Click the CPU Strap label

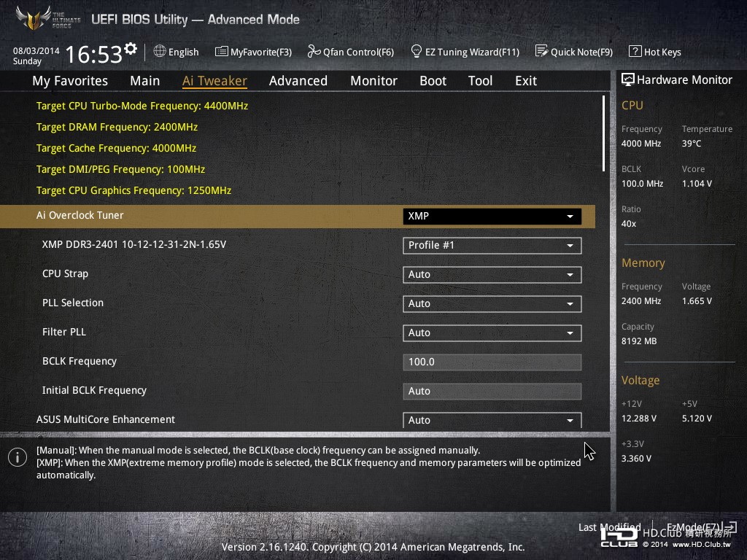(x=65, y=274)
